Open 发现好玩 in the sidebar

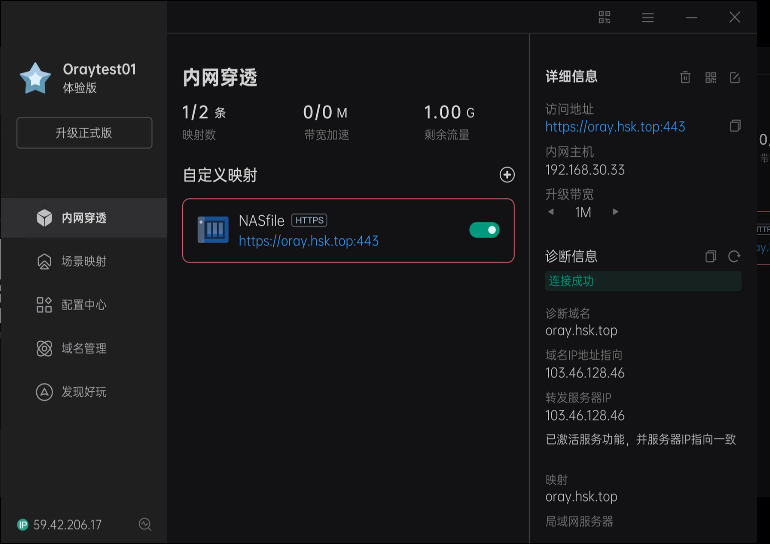(84, 392)
